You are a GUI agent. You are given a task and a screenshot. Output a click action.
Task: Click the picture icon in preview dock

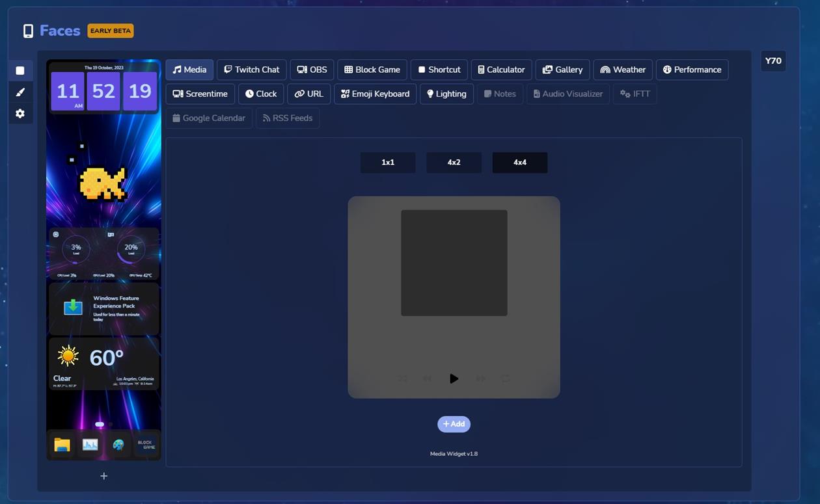[x=90, y=445]
